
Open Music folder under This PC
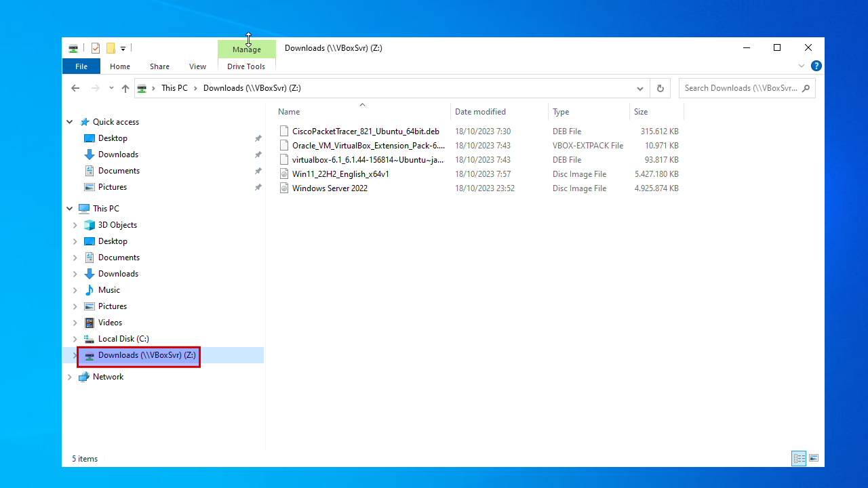click(109, 290)
